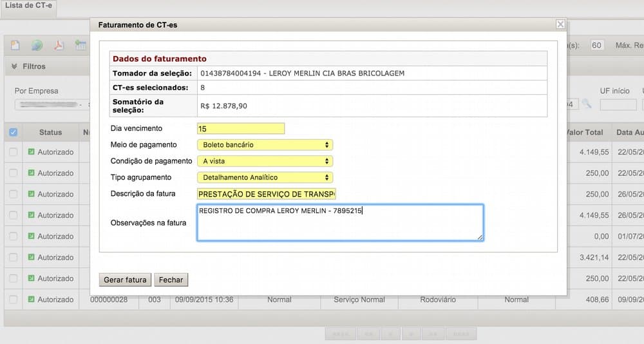
Task: Click the calendar table icon in the toolbar
Action: tap(80, 45)
